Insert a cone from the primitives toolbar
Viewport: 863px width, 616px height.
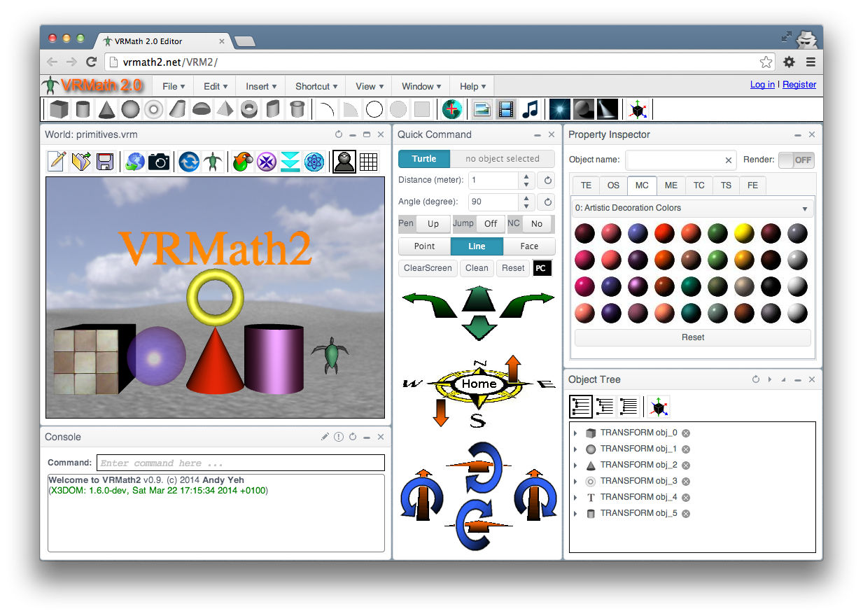(x=106, y=109)
